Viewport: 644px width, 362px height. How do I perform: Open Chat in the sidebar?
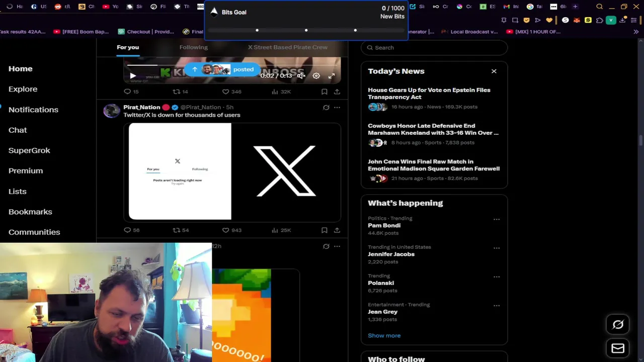[x=18, y=130]
